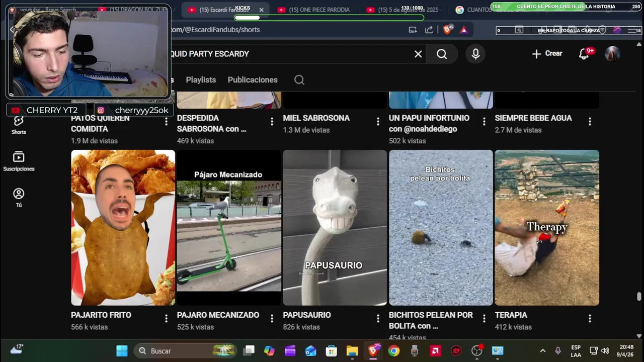The image size is (644, 362).
Task: Open Microsoft Store from the taskbar
Action: click(332, 350)
